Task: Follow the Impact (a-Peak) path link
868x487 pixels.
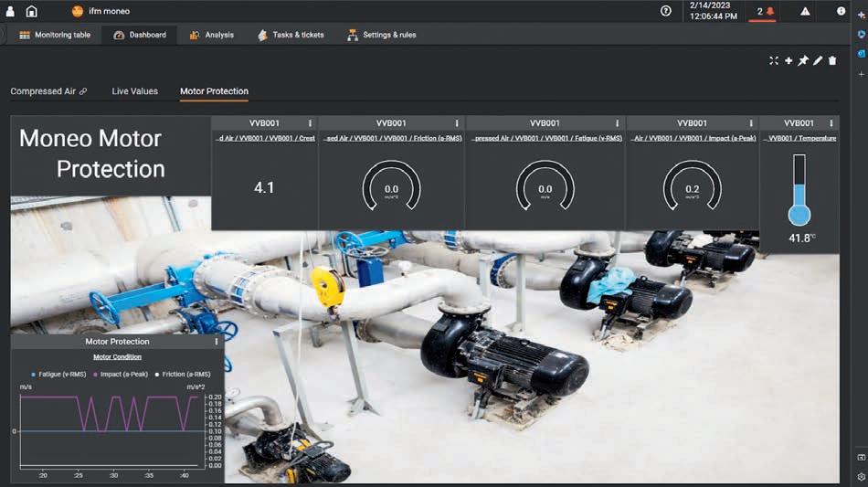Action: pos(693,138)
